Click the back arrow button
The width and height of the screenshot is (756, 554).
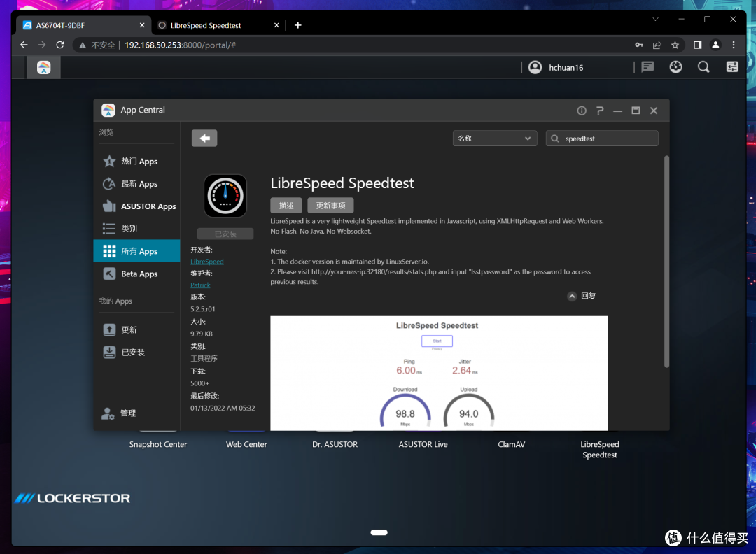tap(204, 138)
